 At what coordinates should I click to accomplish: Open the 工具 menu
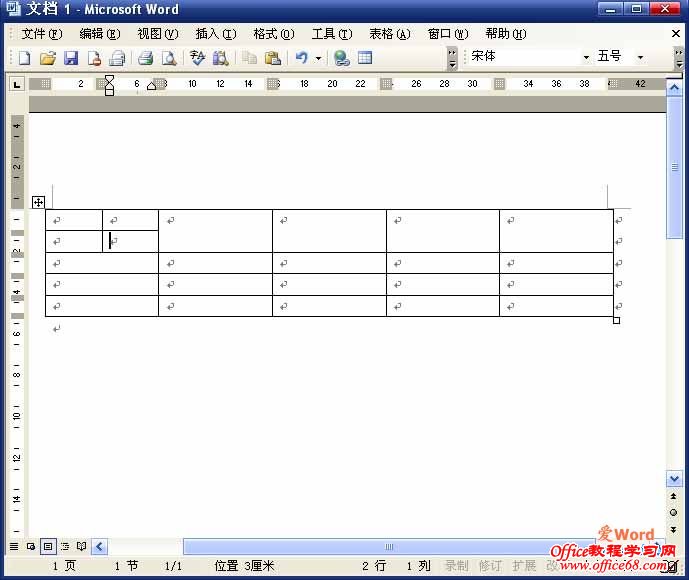(x=332, y=34)
